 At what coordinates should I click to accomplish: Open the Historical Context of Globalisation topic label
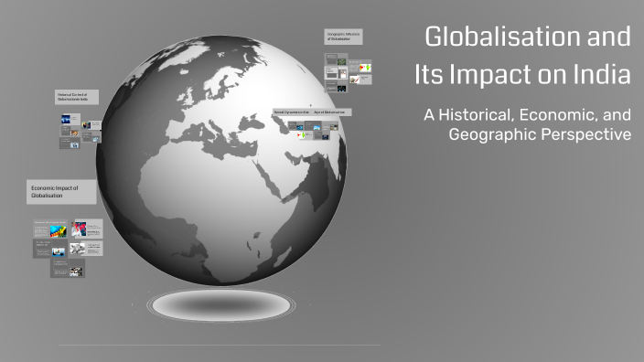(x=77, y=97)
